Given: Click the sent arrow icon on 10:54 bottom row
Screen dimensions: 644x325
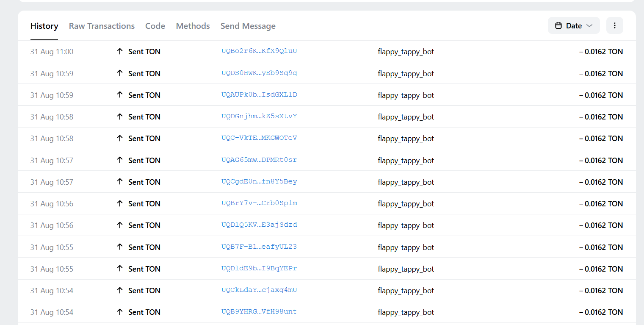Looking at the screenshot, I should coord(120,312).
